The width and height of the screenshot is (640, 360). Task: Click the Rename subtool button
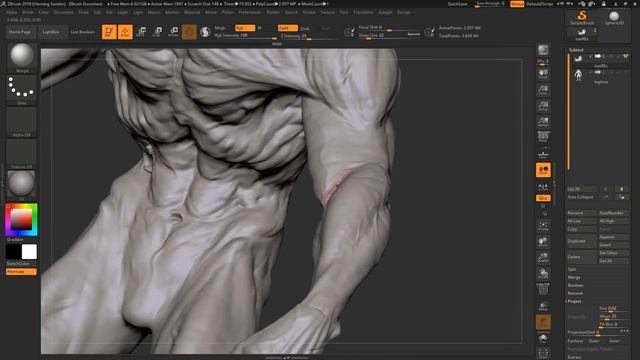582,213
